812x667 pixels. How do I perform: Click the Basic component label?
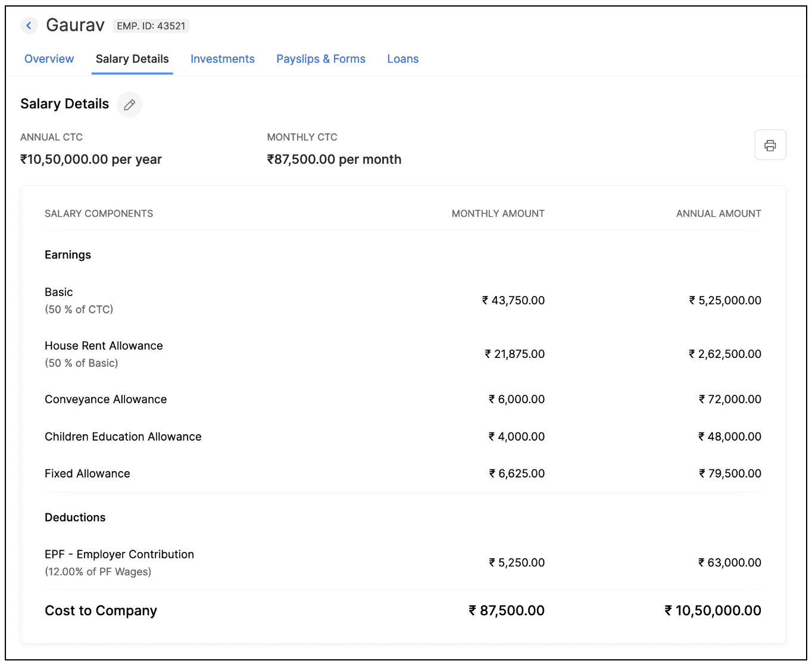[x=59, y=292]
